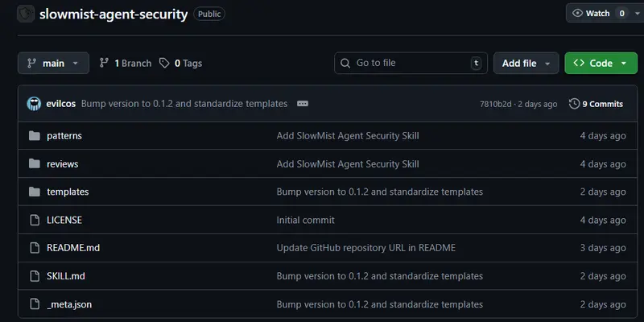Click the reviews folder icon
This screenshot has width=644, height=322.
(34, 164)
